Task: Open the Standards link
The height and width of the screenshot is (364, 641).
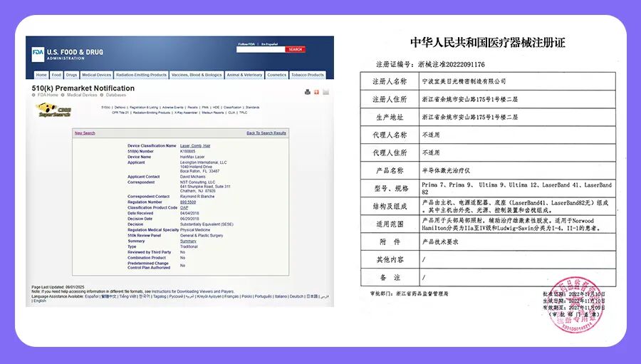Action: click(253, 107)
